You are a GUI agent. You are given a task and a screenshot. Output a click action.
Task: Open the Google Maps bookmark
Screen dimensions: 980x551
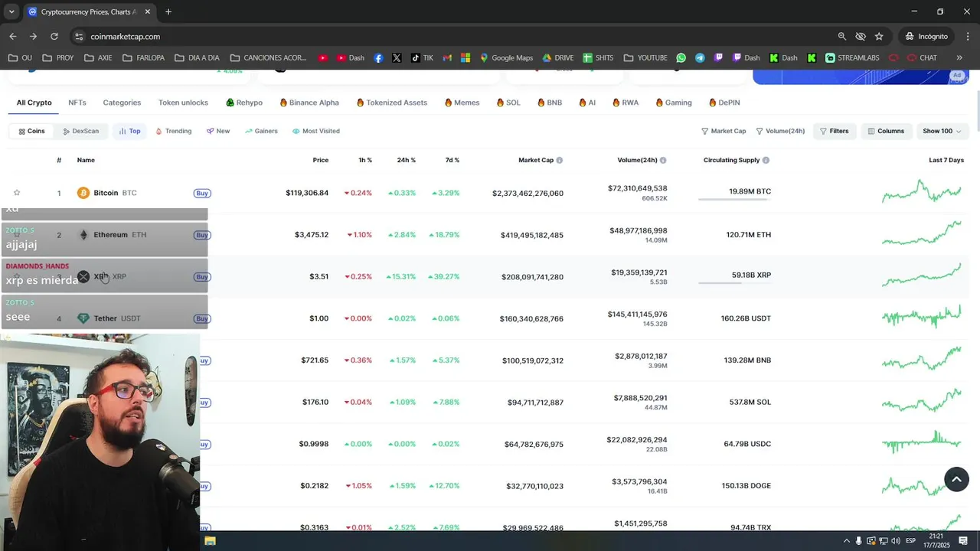[x=506, y=57]
